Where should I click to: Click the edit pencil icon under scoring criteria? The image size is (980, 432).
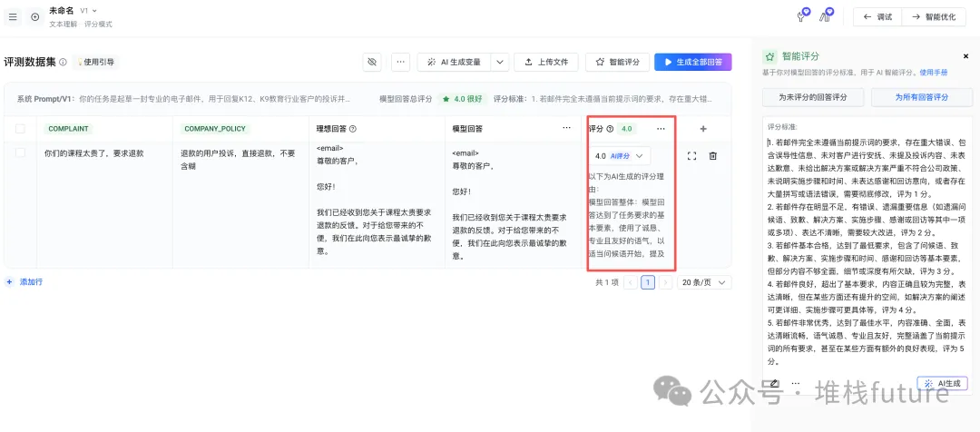(x=774, y=384)
